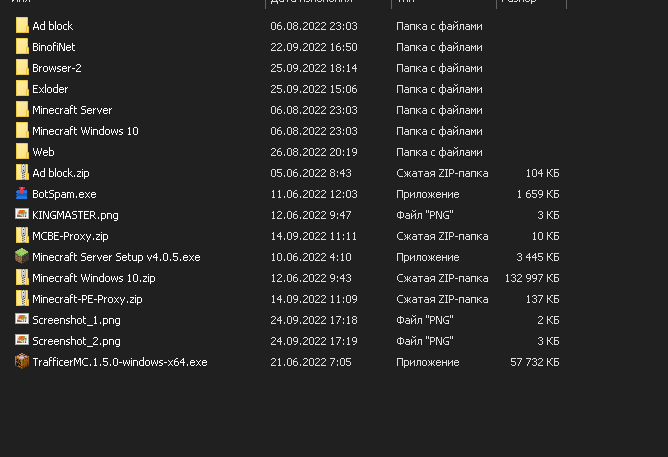Click the MCBE-Proxy.zip archive icon

[x=22, y=236]
